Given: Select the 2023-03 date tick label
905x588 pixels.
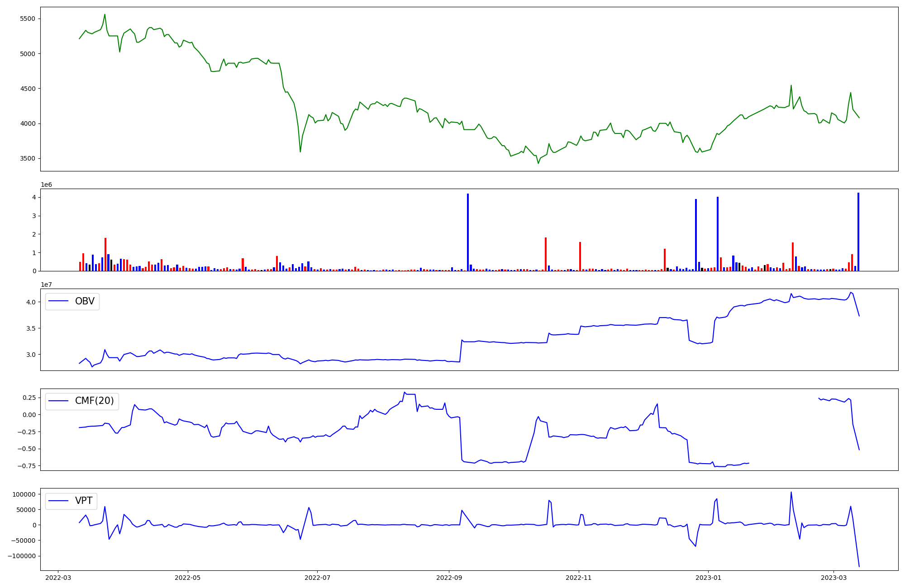Looking at the screenshot, I should (x=834, y=578).
